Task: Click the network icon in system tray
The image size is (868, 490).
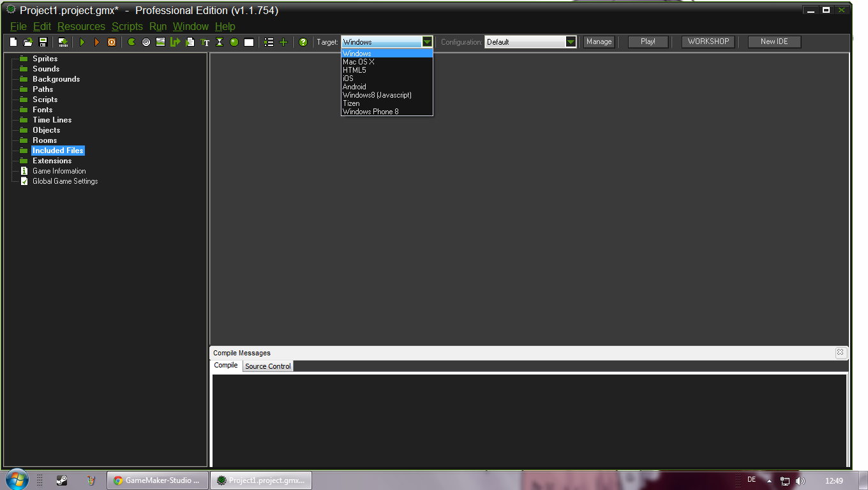Action: tap(785, 480)
